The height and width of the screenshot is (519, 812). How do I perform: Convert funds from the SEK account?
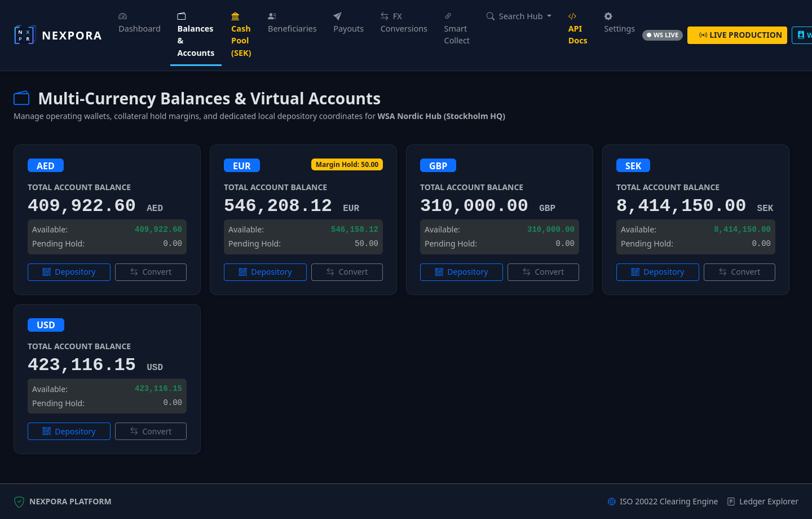[739, 272]
